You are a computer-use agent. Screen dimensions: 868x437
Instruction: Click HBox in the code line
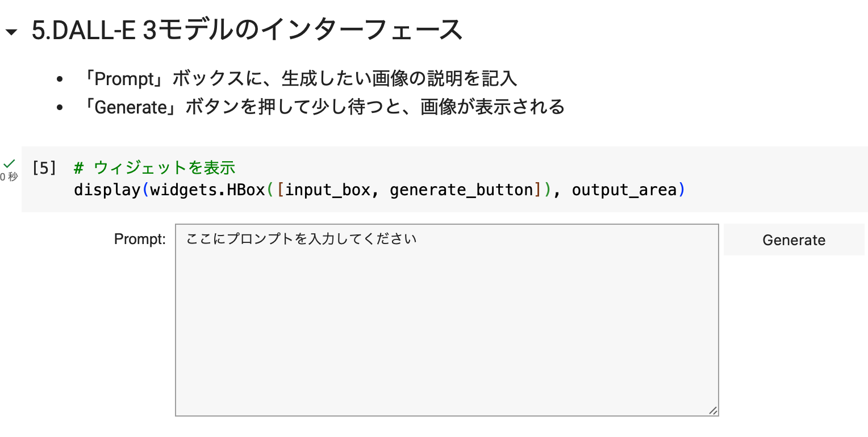[x=246, y=190]
